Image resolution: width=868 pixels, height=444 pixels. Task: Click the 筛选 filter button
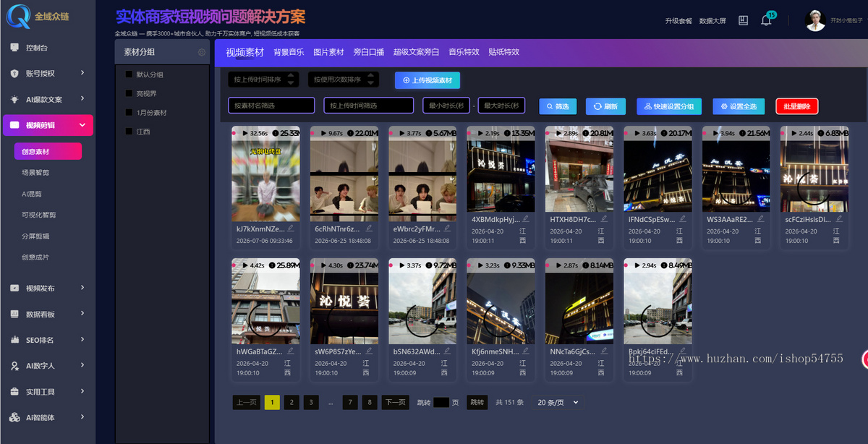tap(558, 106)
